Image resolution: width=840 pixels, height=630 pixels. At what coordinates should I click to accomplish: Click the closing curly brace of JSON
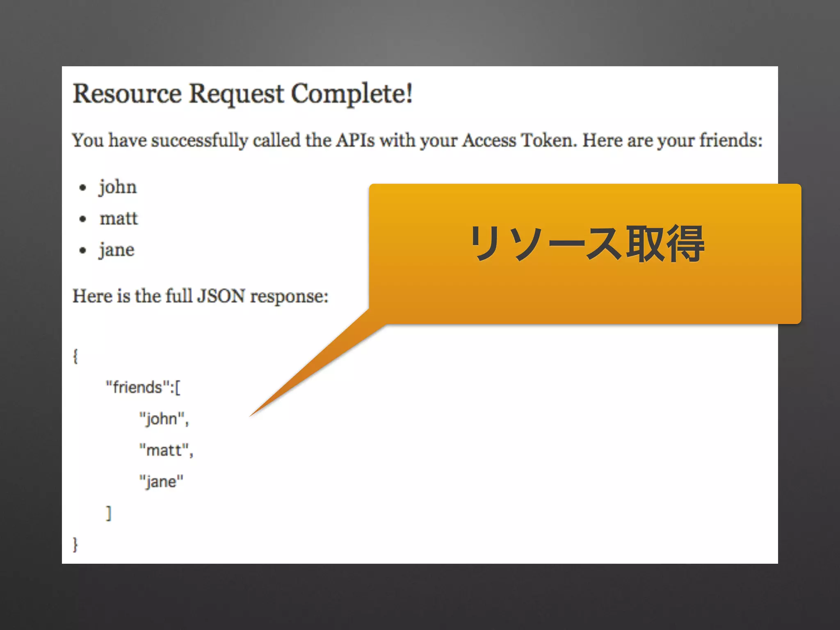(x=75, y=544)
